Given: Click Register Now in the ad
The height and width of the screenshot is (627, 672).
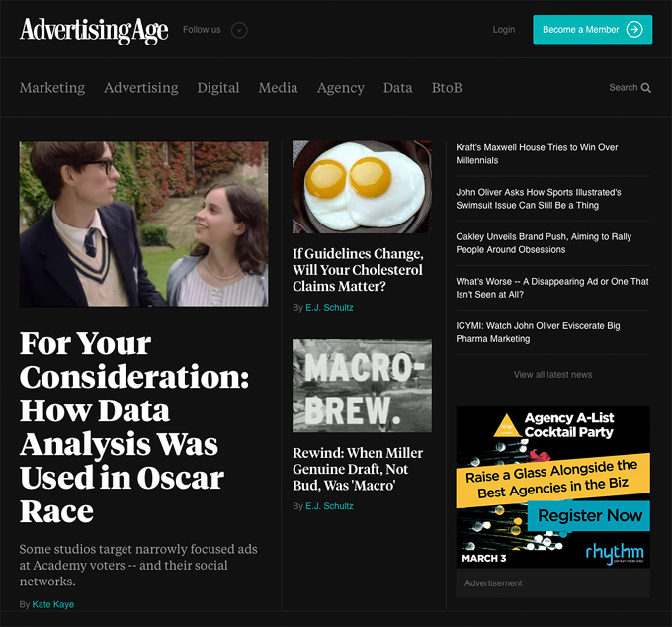Looking at the screenshot, I should coord(589,515).
